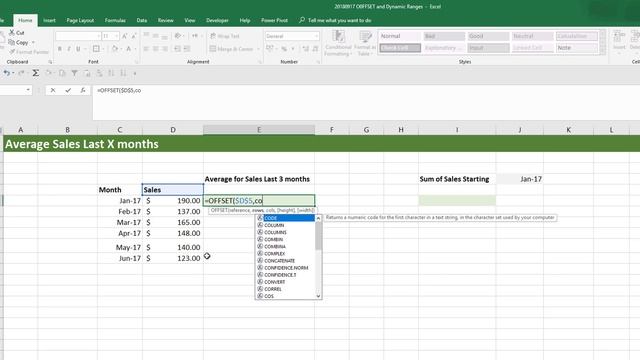This screenshot has height=360, width=640.
Task: Open the General number format dropdown
Action: [316, 36]
